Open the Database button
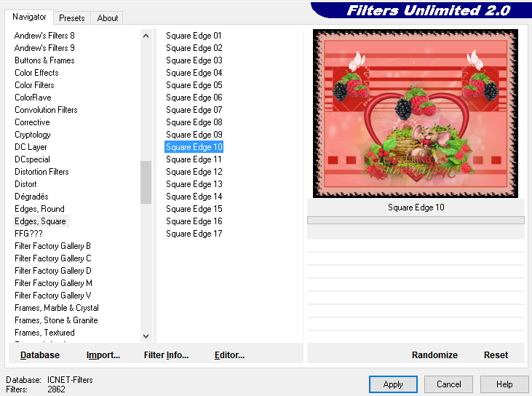 point(40,355)
